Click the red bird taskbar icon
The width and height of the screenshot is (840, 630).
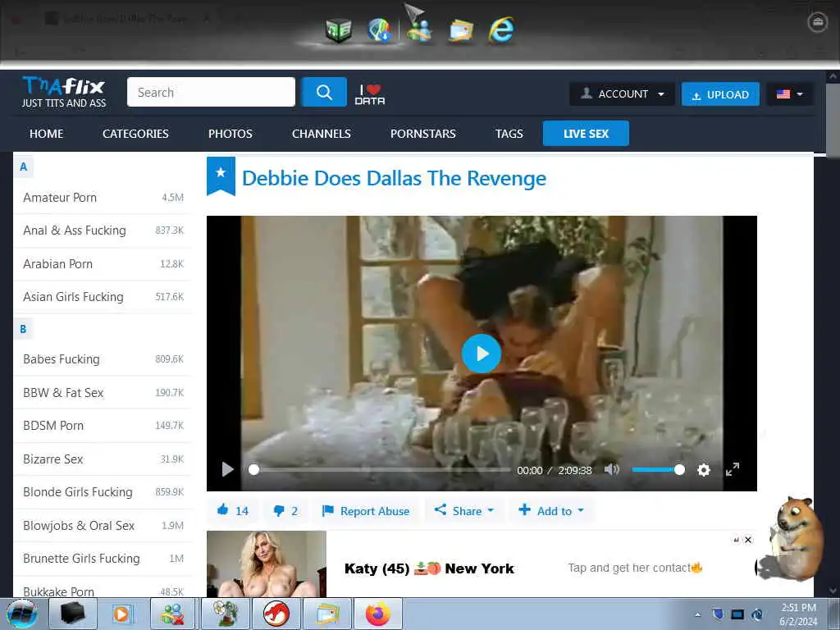tap(276, 614)
